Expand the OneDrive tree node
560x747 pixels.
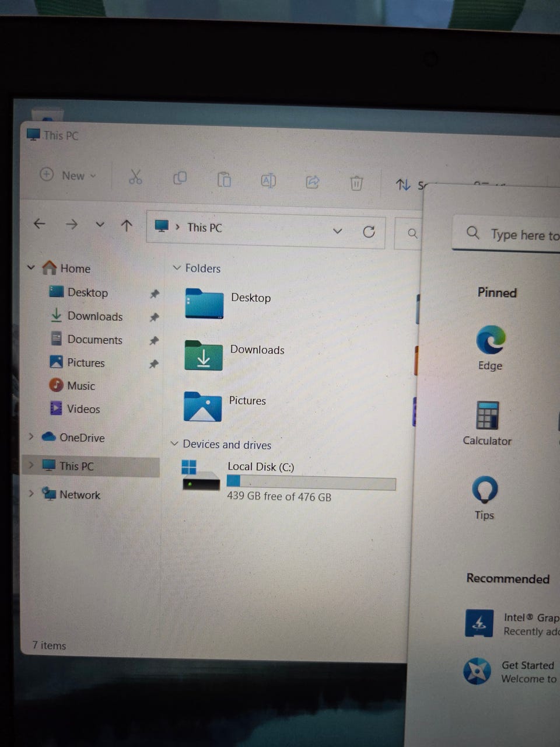(31, 436)
